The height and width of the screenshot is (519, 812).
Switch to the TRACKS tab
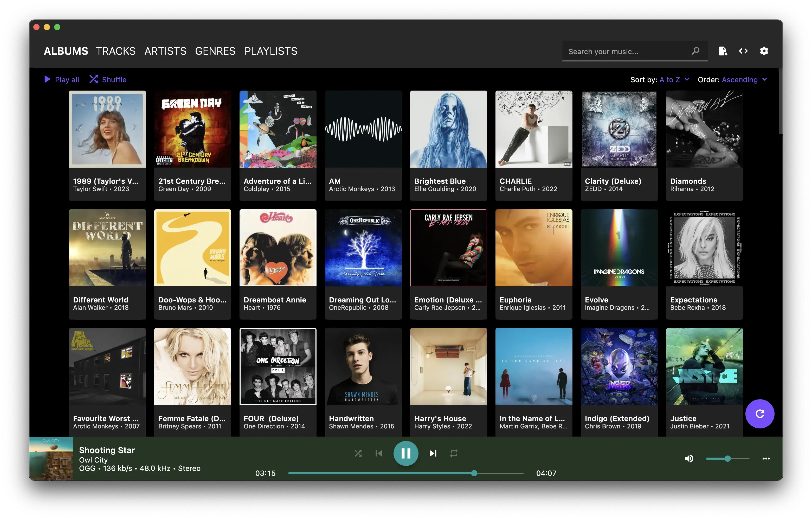(x=116, y=51)
